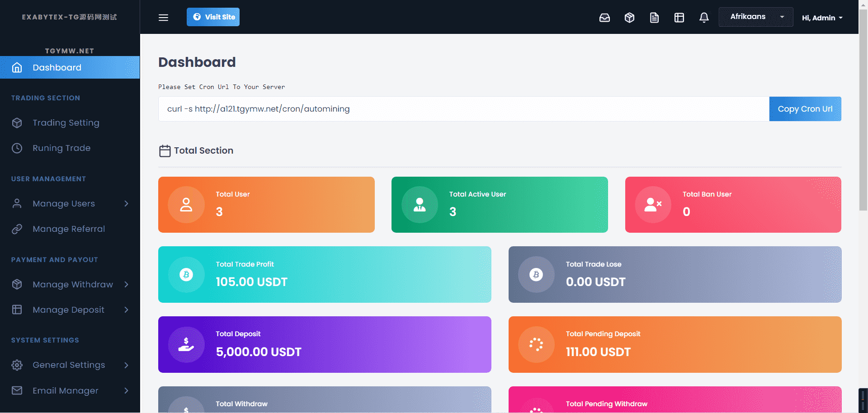Expand the Manage Users submenu
Viewport: 868px width, 413px height.
(x=70, y=204)
